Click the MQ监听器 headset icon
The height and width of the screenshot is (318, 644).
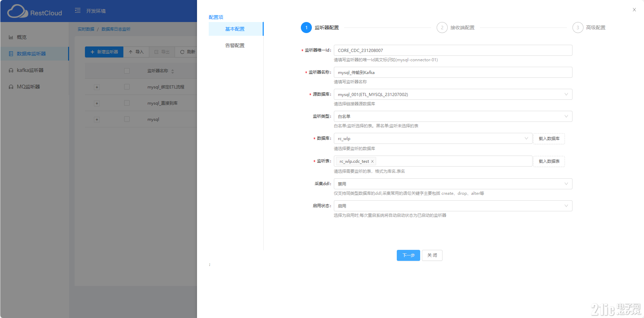11,87
